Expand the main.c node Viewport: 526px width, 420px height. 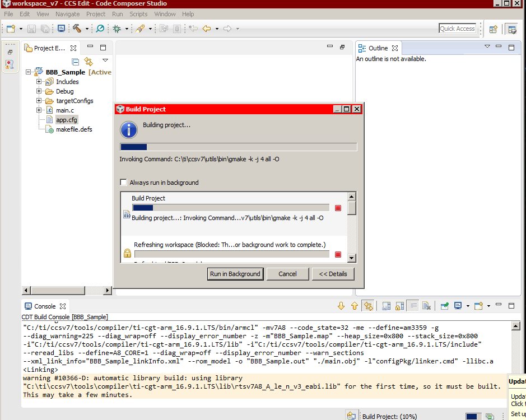39,110
